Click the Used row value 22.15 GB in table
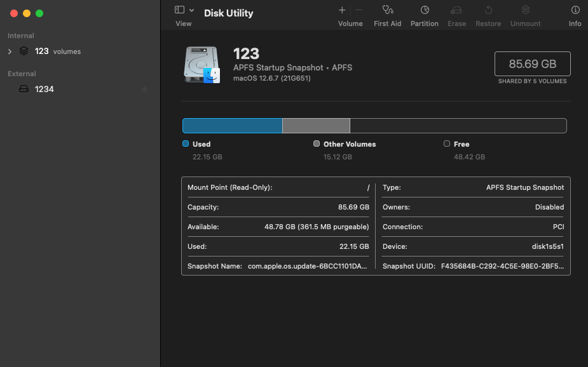Screen dimensions: 588x367 tap(354, 246)
